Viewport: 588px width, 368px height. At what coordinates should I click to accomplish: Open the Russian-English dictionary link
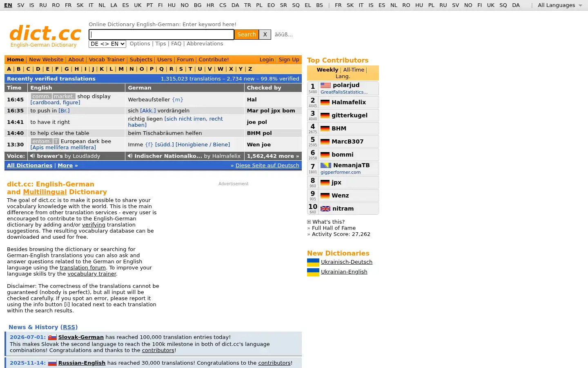82,363
